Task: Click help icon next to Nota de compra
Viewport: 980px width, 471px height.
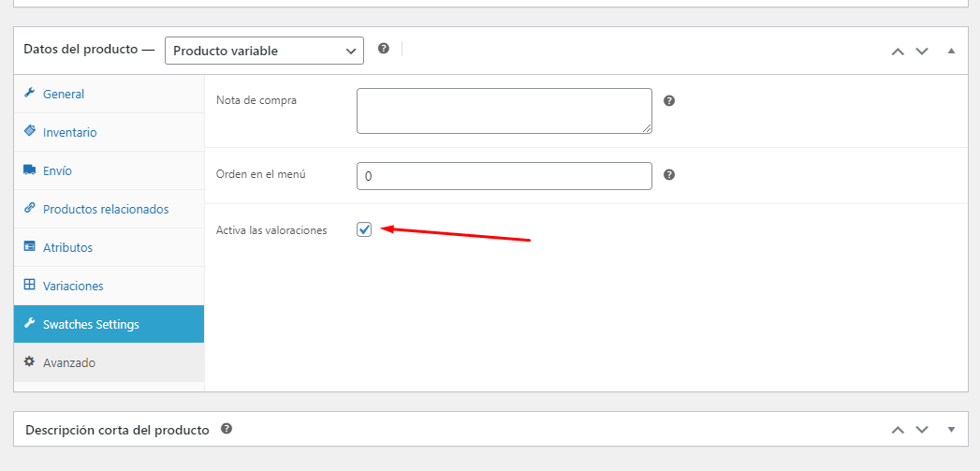Action: click(x=668, y=101)
